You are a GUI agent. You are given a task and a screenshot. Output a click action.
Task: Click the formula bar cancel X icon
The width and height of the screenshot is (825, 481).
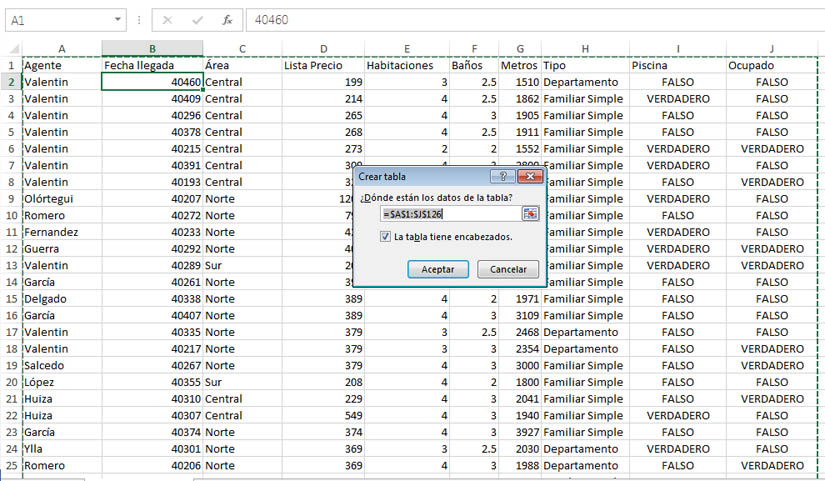pos(167,20)
